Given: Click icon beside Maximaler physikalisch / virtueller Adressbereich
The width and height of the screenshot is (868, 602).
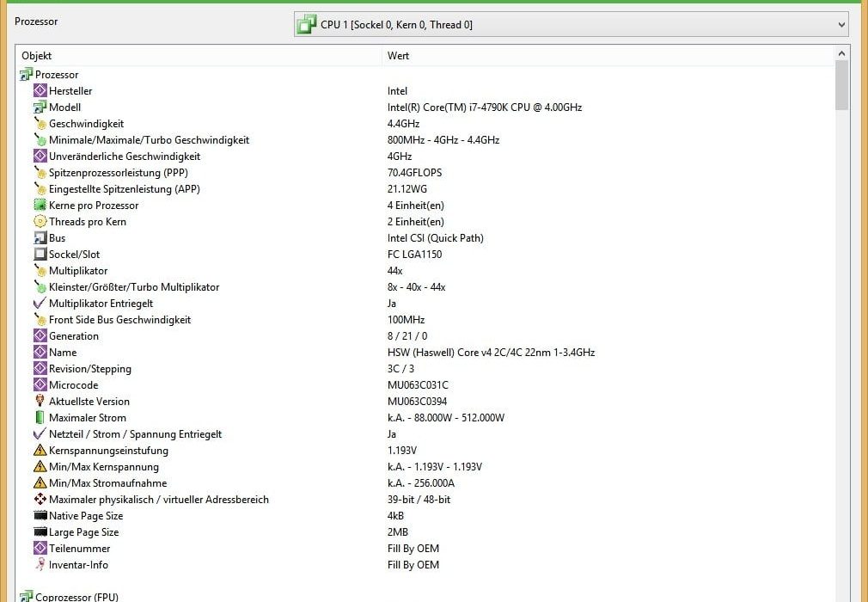Looking at the screenshot, I should tap(40, 499).
